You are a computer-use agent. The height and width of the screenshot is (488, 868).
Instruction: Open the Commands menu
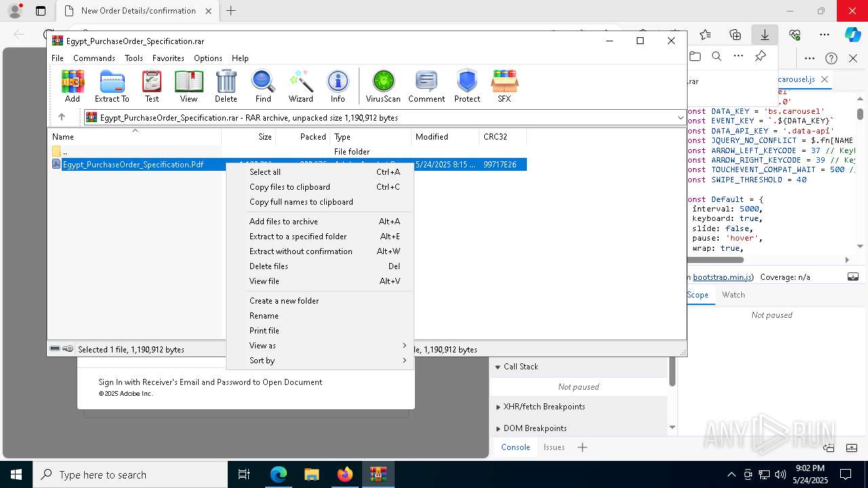[x=94, y=58]
